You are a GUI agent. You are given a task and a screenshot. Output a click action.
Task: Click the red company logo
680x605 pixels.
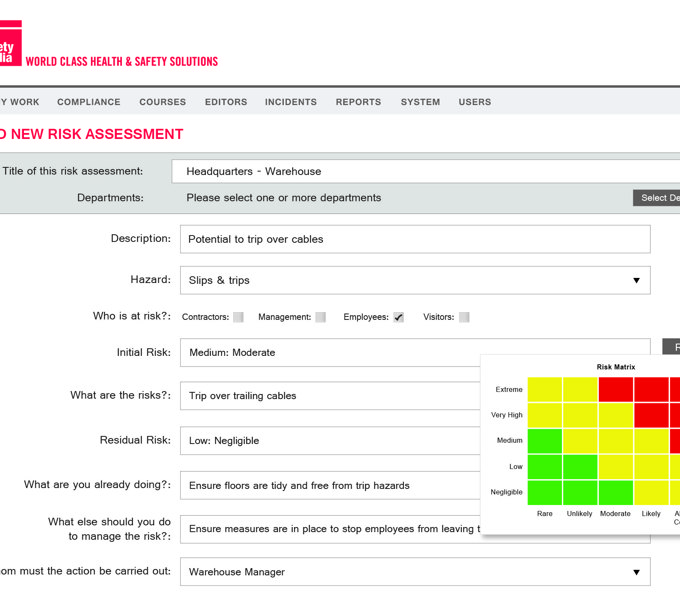click(x=10, y=43)
